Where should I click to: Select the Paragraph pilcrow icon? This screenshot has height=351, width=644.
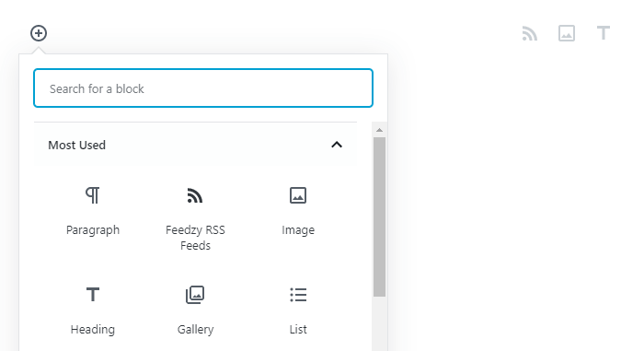click(x=92, y=195)
